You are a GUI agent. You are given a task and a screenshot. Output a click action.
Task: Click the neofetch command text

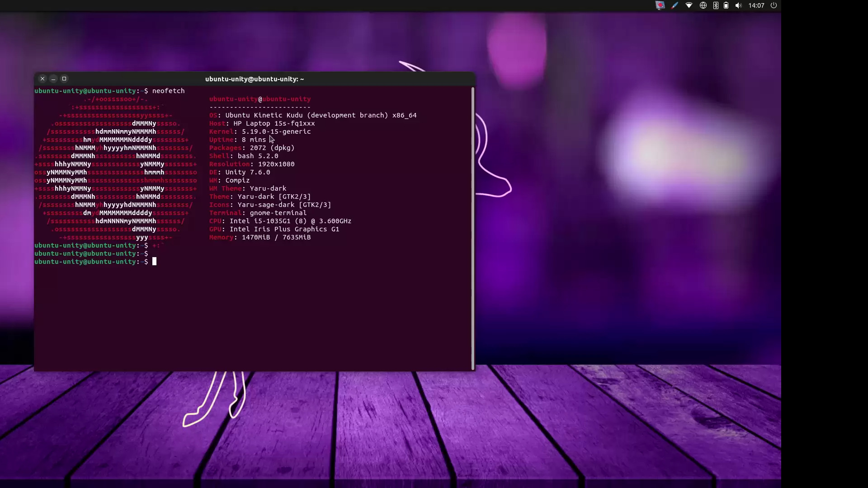(x=168, y=91)
